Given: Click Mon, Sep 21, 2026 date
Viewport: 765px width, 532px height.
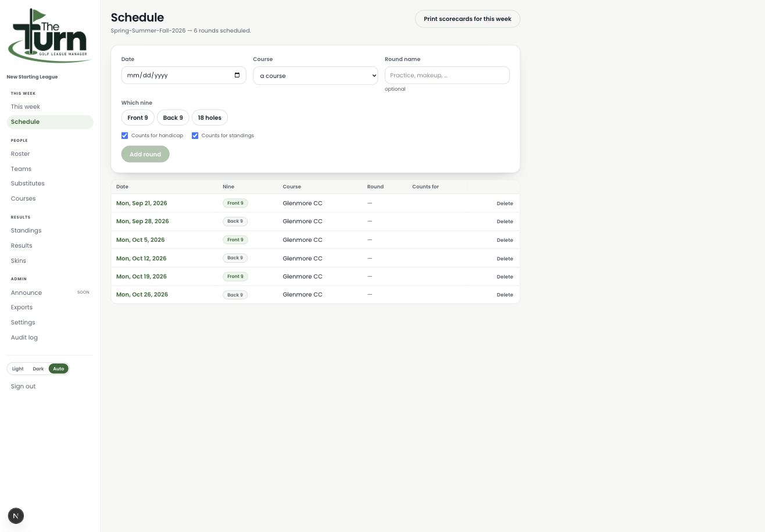Looking at the screenshot, I should click(141, 203).
